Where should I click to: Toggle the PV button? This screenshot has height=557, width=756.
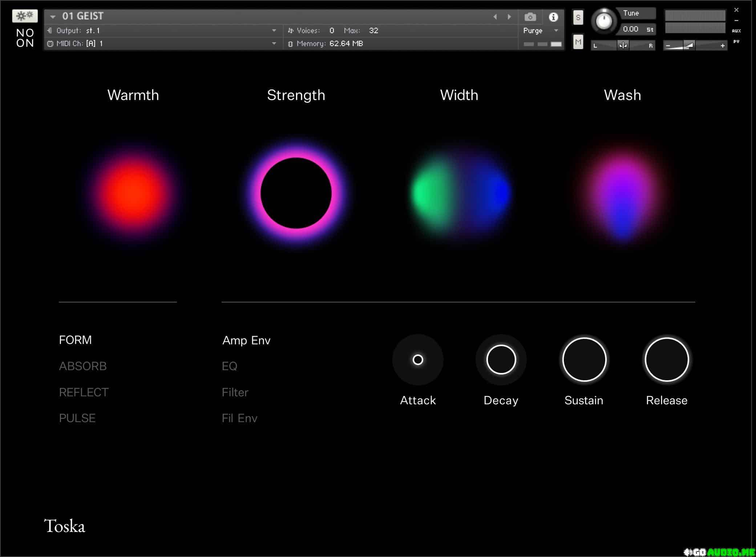click(736, 41)
